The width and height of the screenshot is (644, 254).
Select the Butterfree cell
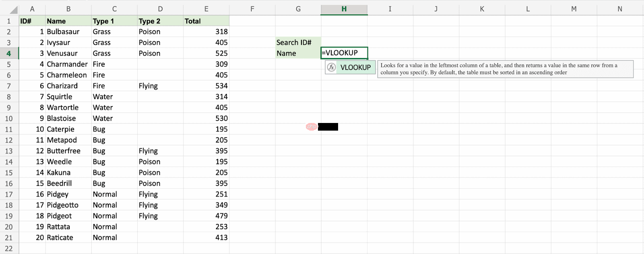68,151
